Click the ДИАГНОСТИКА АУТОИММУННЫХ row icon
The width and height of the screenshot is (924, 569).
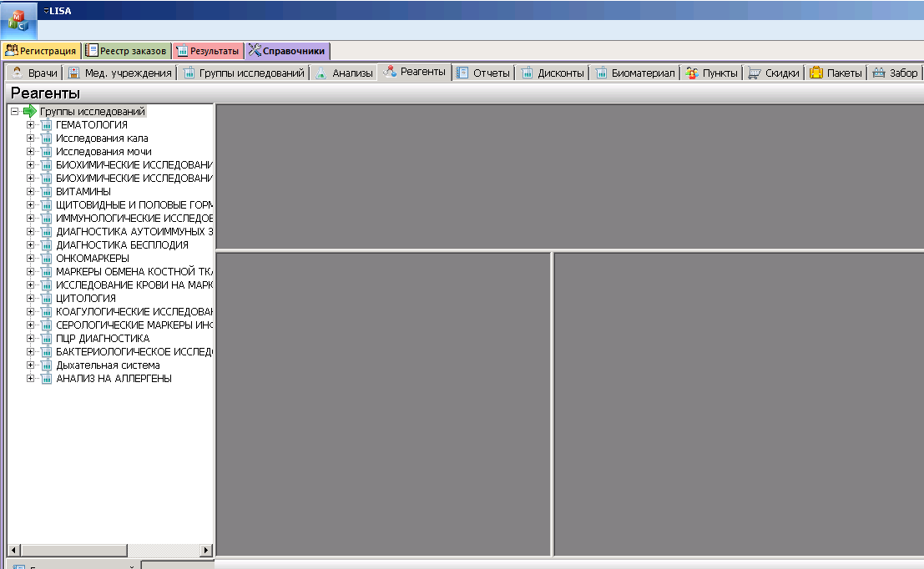point(47,231)
